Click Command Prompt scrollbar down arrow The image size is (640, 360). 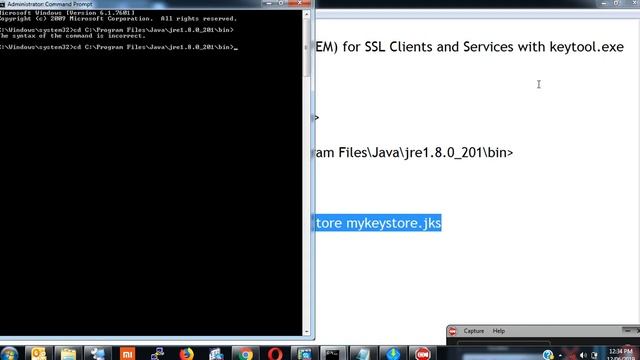[x=307, y=331]
